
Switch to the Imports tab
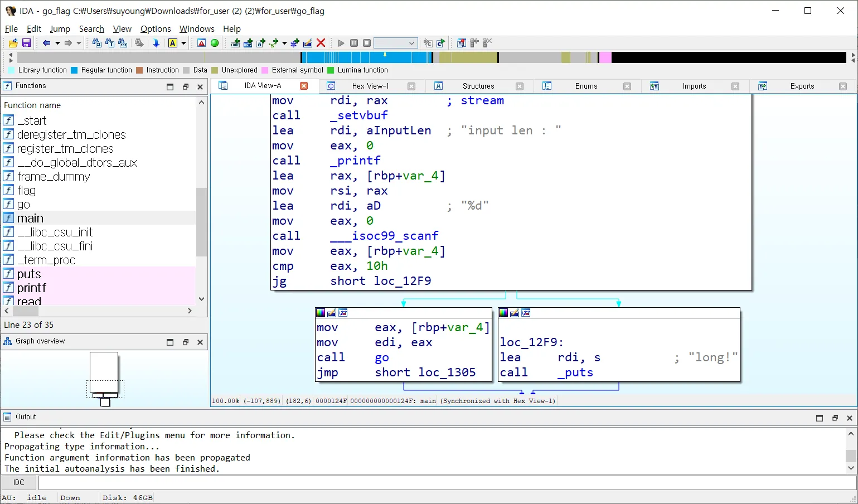tap(694, 86)
